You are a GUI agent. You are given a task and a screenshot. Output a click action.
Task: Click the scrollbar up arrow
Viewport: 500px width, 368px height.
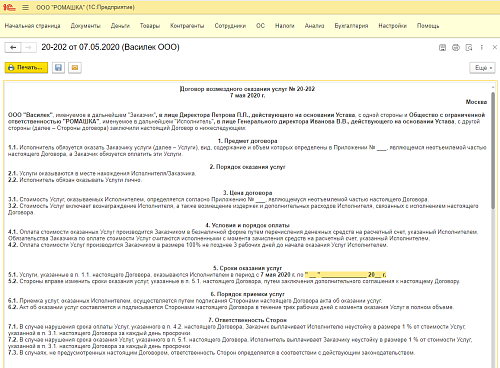(x=493, y=87)
